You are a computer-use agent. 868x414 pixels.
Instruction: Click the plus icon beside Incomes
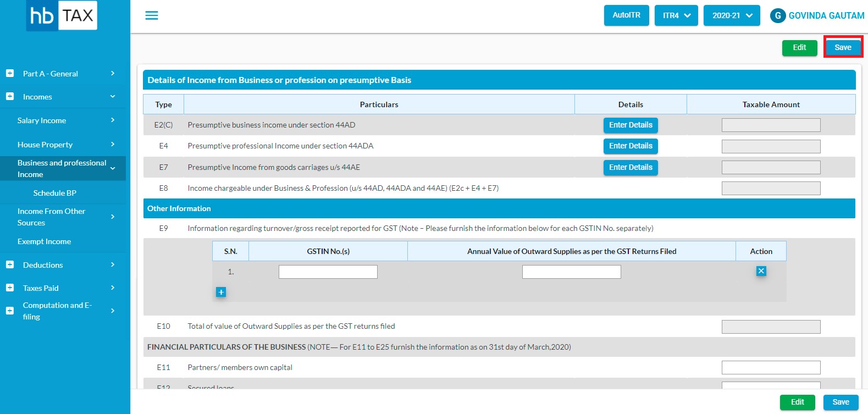pyautogui.click(x=10, y=96)
